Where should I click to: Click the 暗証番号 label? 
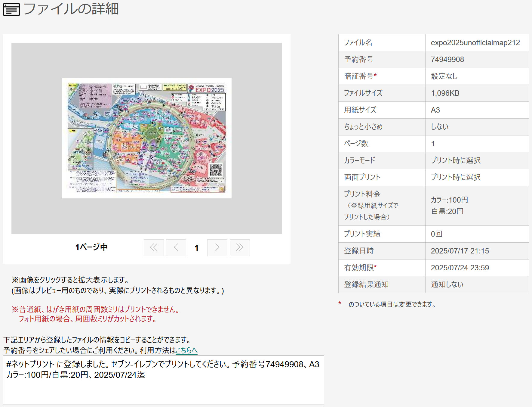tap(360, 76)
